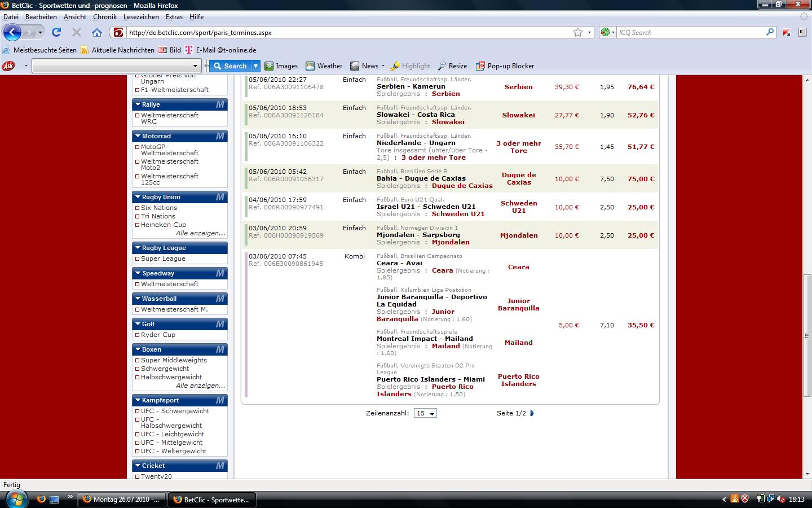This screenshot has width=812, height=508.
Task: Open the Cricket M icon
Action: pos(220,466)
